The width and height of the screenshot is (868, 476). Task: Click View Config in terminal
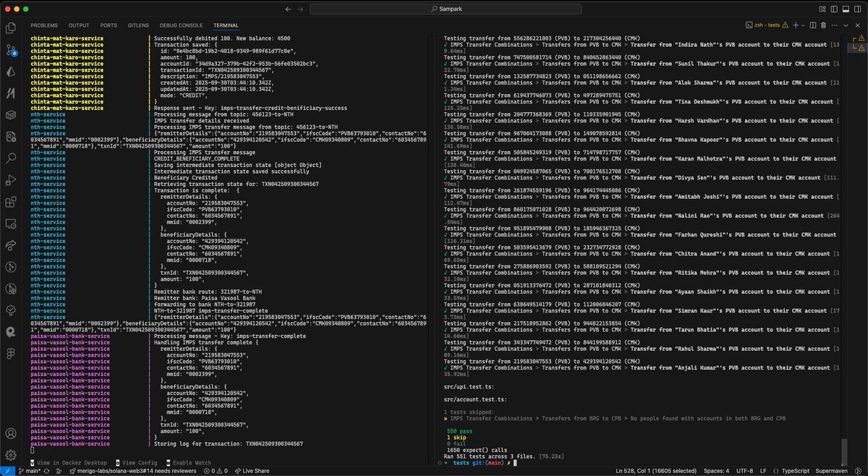pyautogui.click(x=136, y=462)
